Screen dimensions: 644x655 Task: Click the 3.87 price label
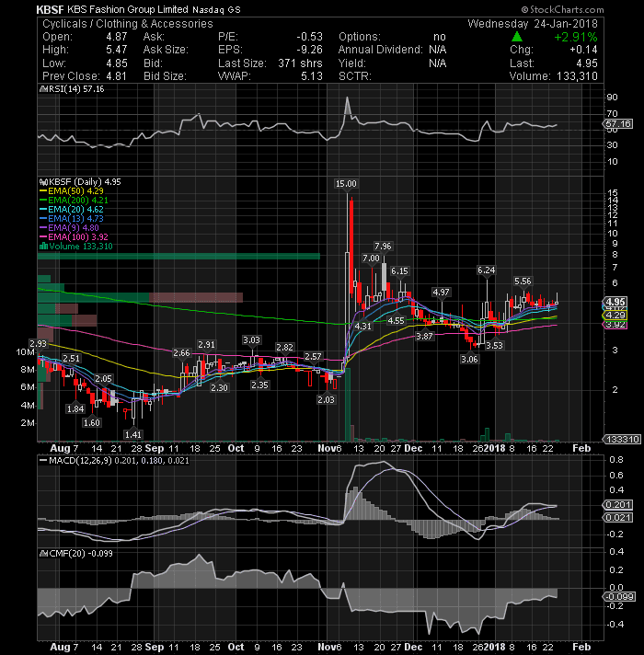(424, 337)
